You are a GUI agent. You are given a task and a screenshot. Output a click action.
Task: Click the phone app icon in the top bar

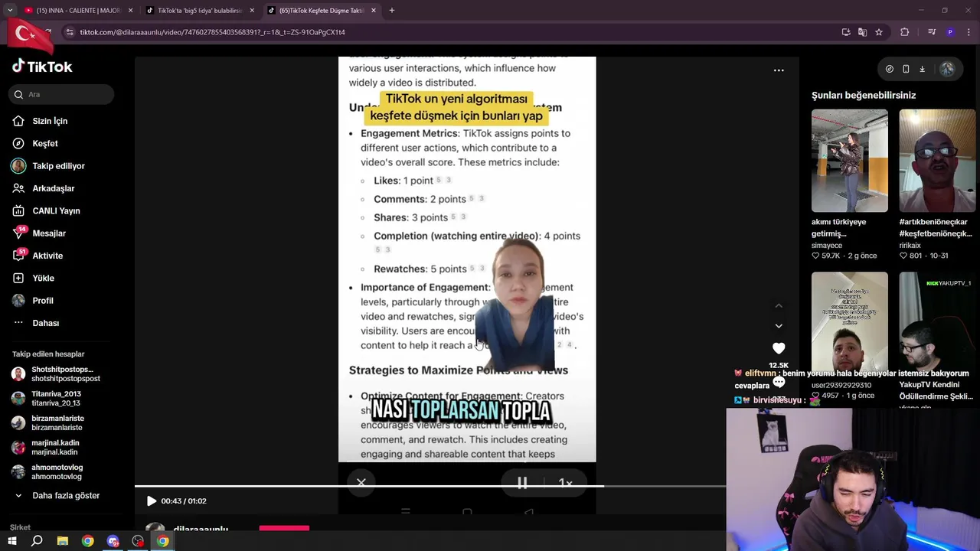(906, 69)
